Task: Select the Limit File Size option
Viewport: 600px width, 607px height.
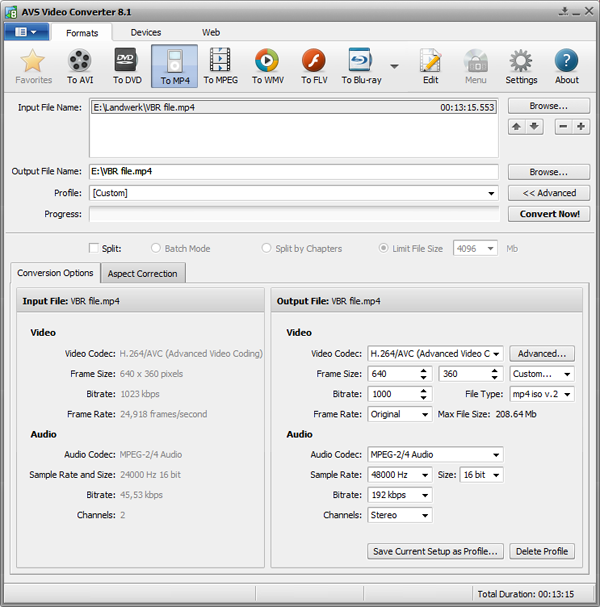Action: tap(383, 248)
